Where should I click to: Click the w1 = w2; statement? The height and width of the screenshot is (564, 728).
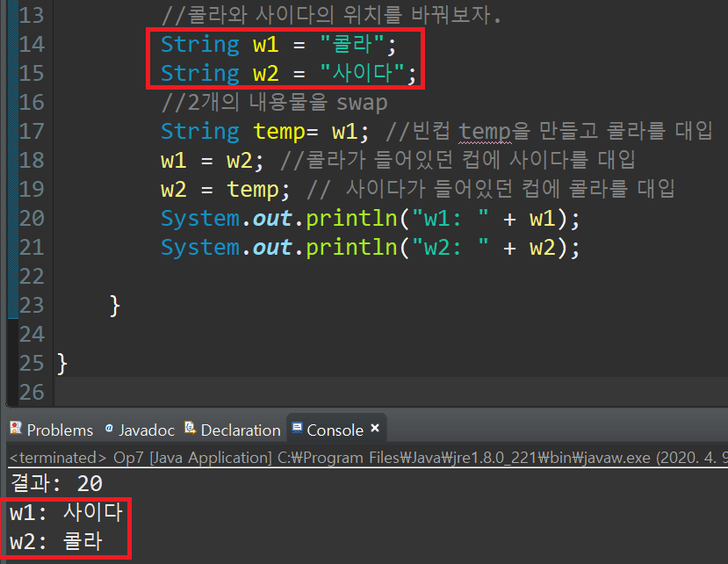click(x=212, y=161)
